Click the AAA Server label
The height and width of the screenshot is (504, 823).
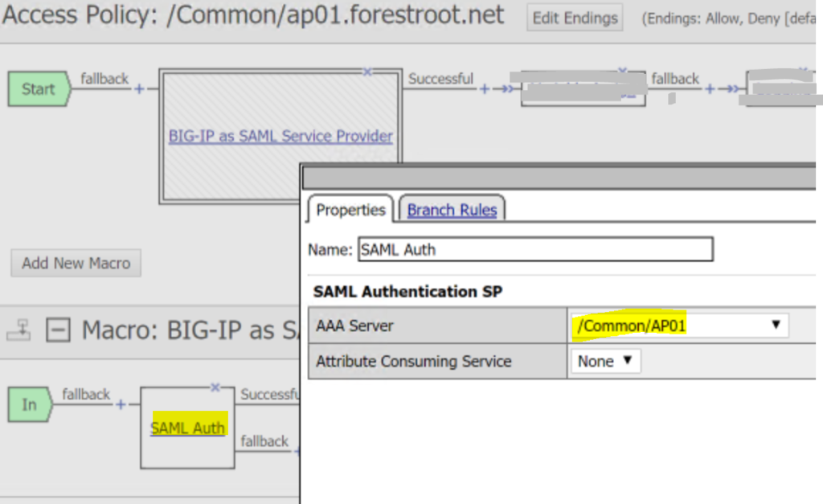tap(354, 326)
